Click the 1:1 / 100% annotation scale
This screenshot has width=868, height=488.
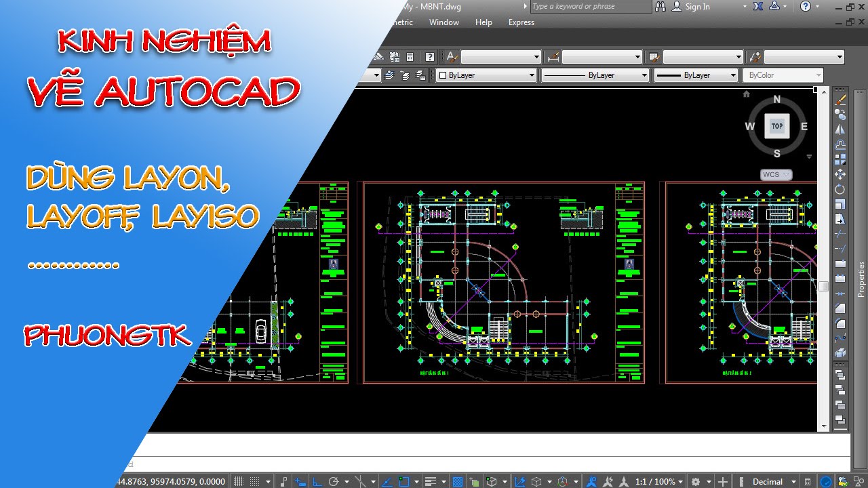(x=658, y=481)
